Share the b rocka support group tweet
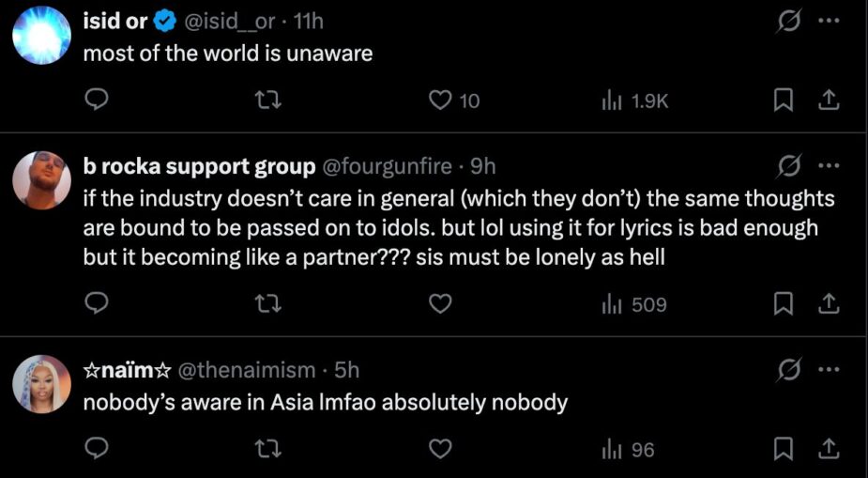 [x=829, y=303]
